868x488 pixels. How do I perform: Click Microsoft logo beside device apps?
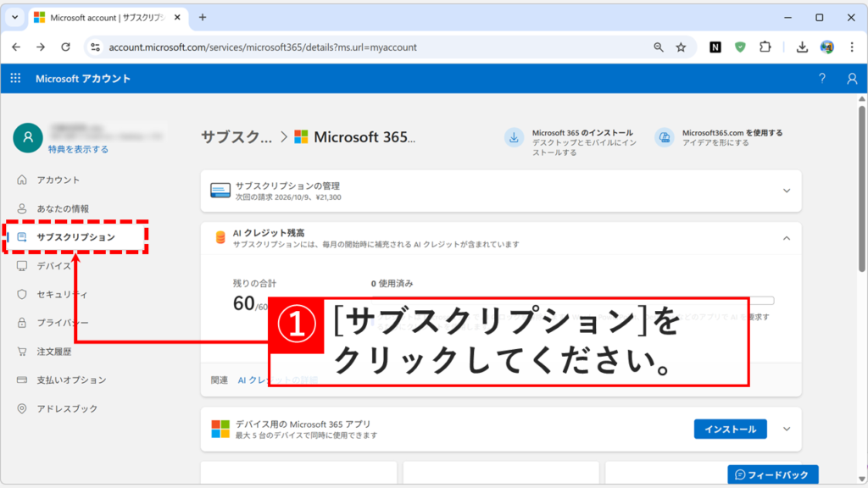pos(220,429)
